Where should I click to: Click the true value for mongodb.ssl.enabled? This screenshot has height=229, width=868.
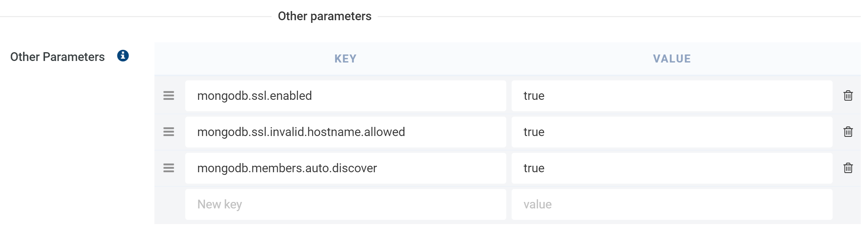coord(672,96)
